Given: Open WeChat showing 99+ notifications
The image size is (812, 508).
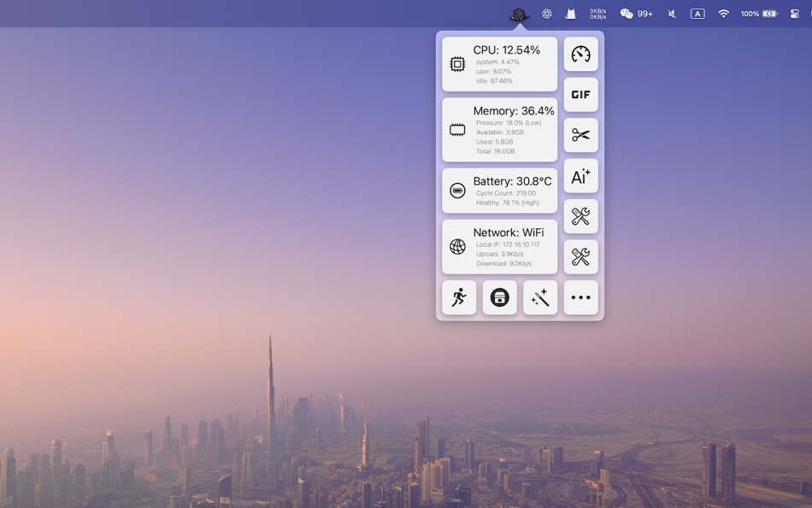Looking at the screenshot, I should click(x=636, y=13).
